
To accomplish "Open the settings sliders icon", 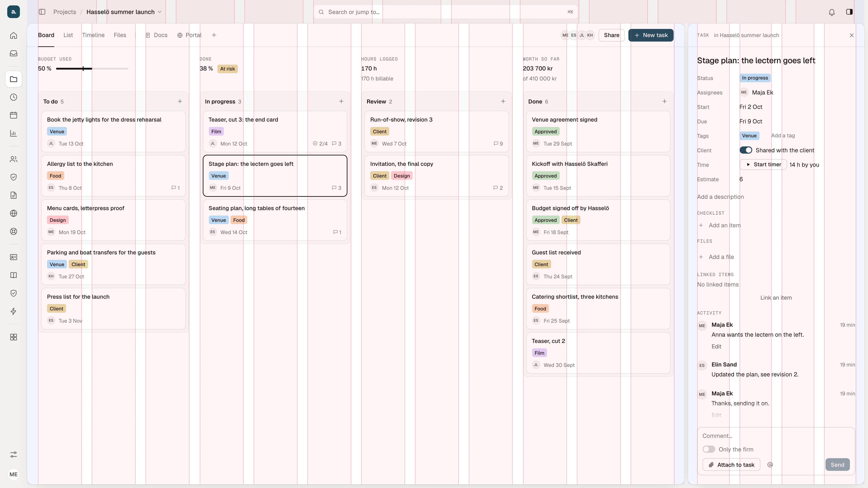I will pos(14,455).
